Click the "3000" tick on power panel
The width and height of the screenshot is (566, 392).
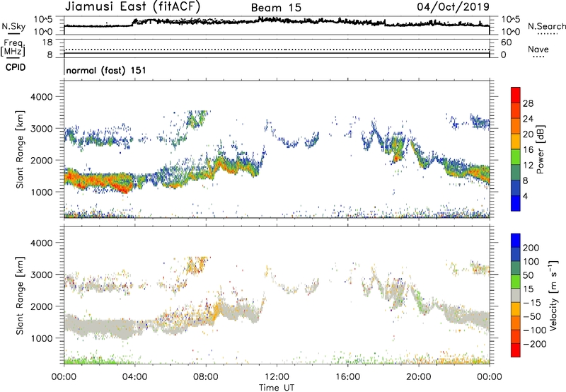click(x=42, y=129)
